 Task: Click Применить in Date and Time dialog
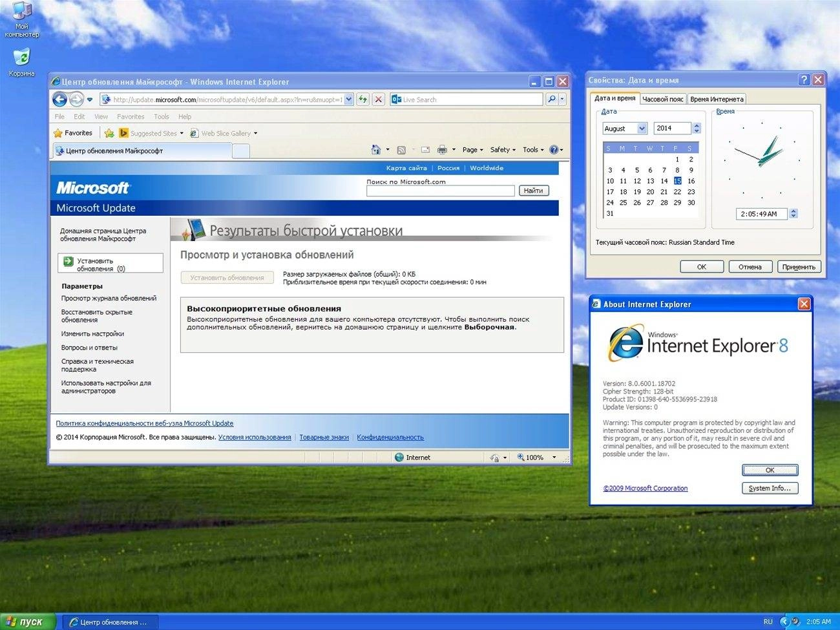(799, 267)
